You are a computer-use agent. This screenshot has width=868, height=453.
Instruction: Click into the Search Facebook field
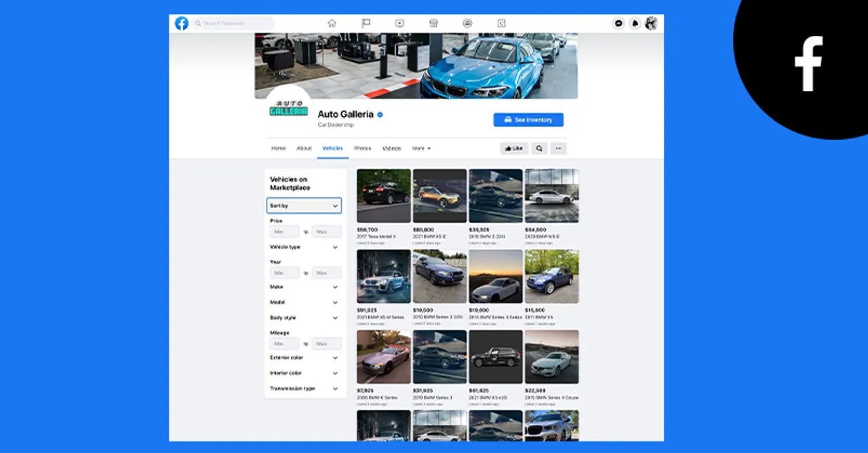click(233, 23)
